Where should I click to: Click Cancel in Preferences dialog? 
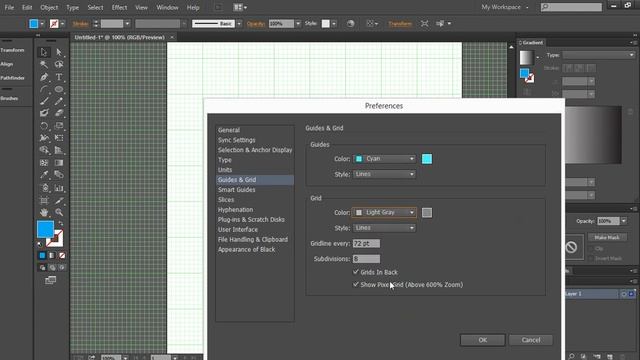pos(531,340)
